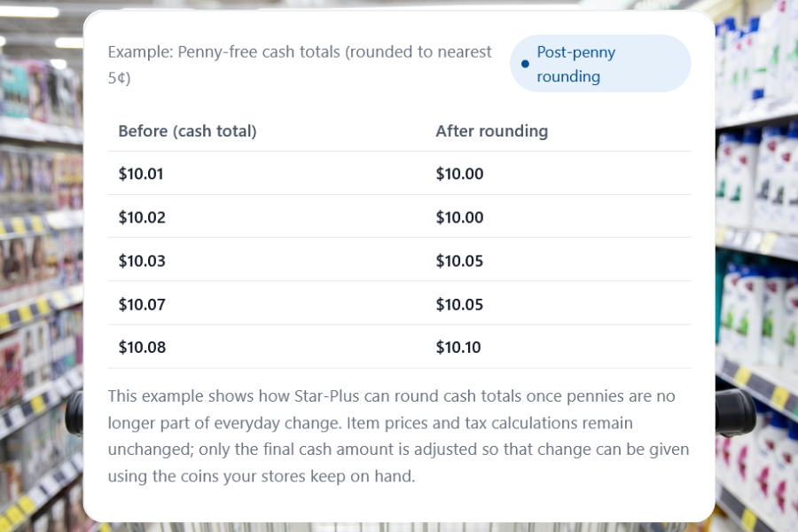The width and height of the screenshot is (798, 532).
Task: Click the $10.02 before-total cell
Action: pyautogui.click(x=142, y=217)
